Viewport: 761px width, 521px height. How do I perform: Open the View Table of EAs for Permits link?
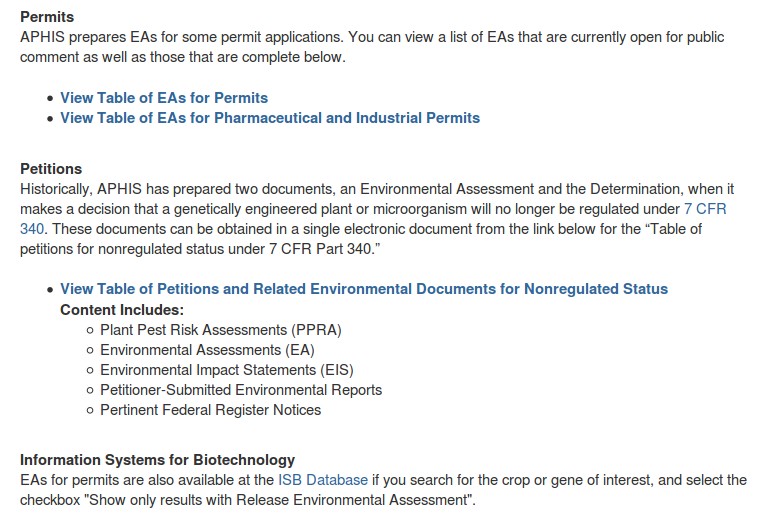(164, 98)
